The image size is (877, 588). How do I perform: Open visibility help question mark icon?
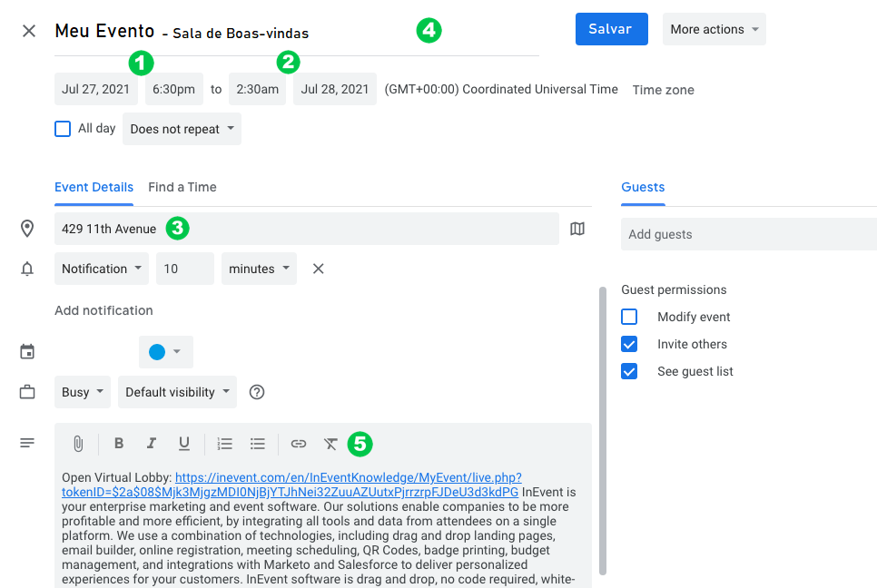(x=257, y=392)
